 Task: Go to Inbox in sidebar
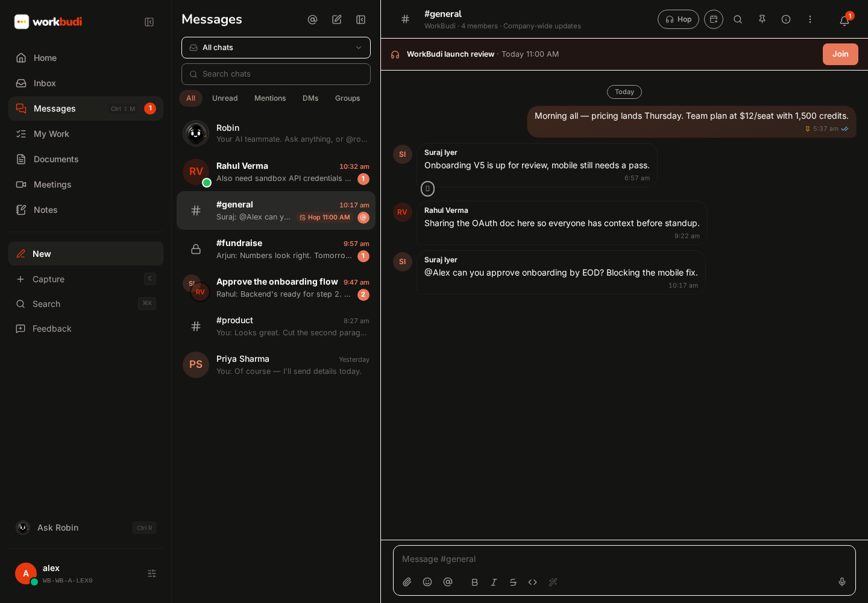(x=86, y=83)
